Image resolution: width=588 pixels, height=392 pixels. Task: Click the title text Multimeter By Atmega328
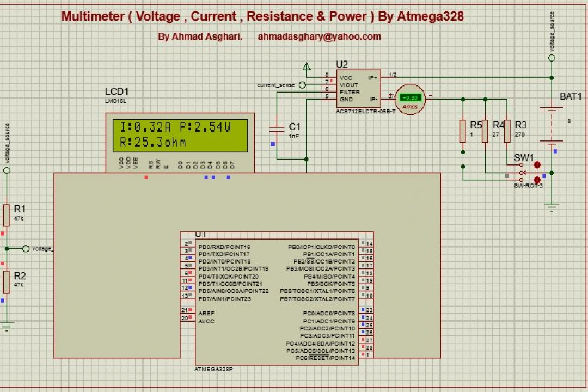(262, 16)
